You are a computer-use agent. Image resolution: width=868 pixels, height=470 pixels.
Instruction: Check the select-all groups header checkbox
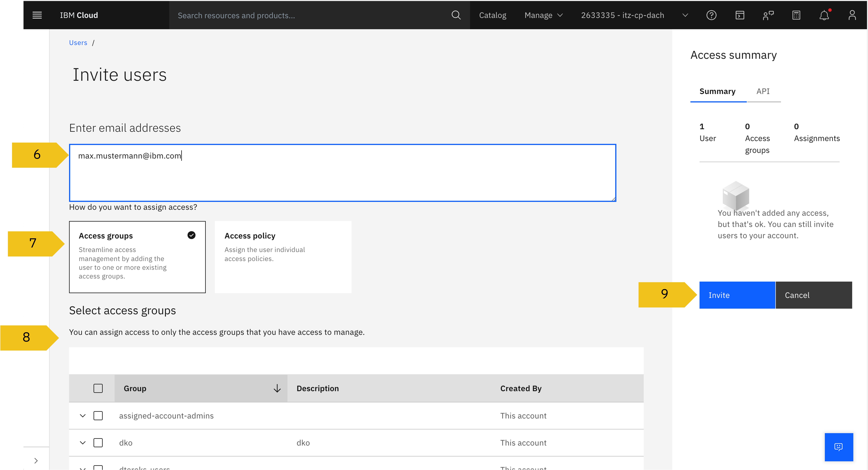98,388
